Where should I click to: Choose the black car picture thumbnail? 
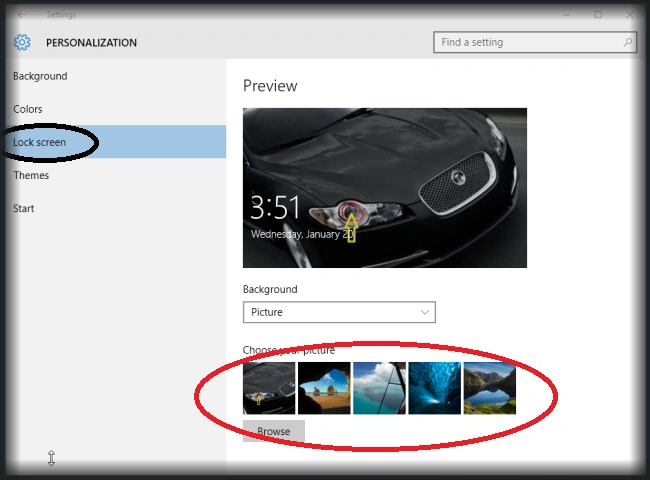click(x=269, y=388)
